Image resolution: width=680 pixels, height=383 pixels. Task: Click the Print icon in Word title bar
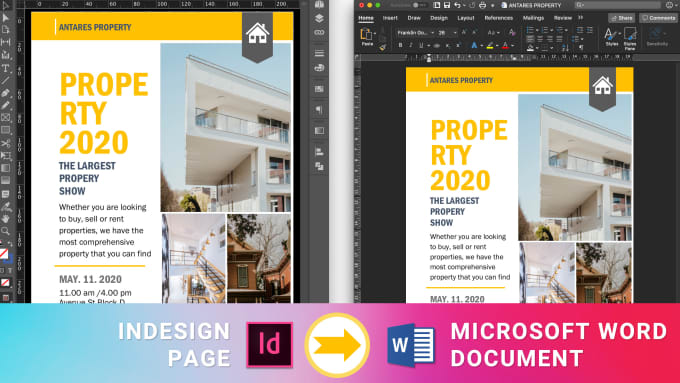pyautogui.click(x=482, y=5)
